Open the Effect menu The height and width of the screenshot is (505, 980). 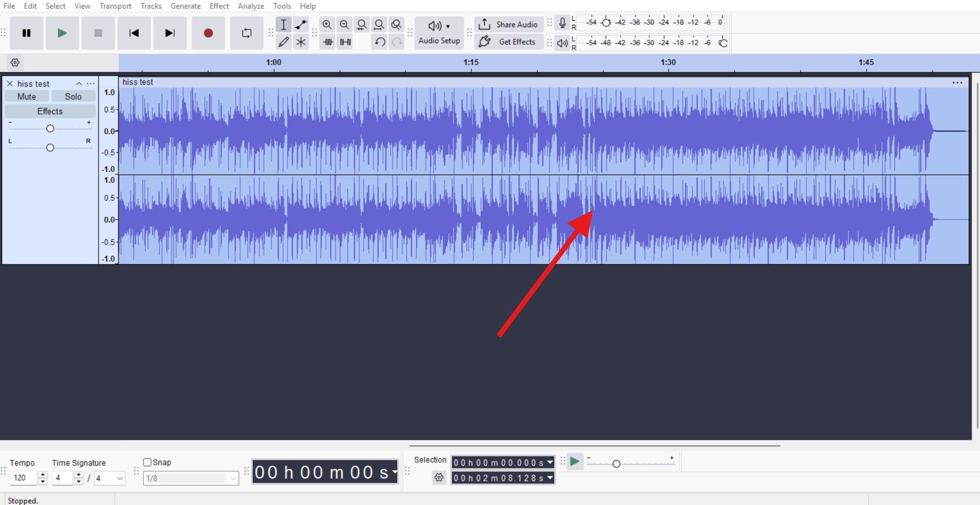(x=219, y=6)
